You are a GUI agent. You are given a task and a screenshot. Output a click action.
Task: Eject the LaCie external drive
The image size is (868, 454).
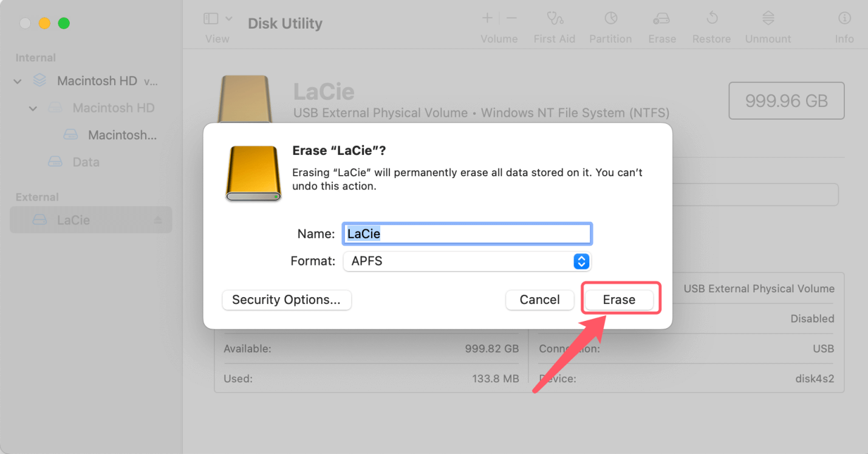click(158, 220)
